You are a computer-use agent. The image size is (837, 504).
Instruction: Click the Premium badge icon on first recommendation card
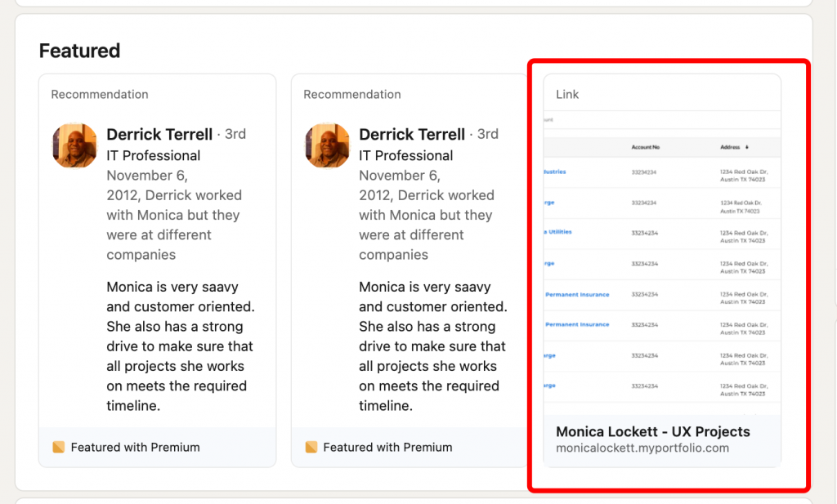pos(58,448)
